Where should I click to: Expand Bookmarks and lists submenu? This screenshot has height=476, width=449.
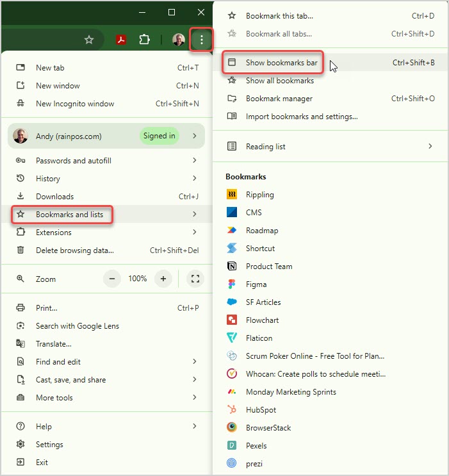107,214
